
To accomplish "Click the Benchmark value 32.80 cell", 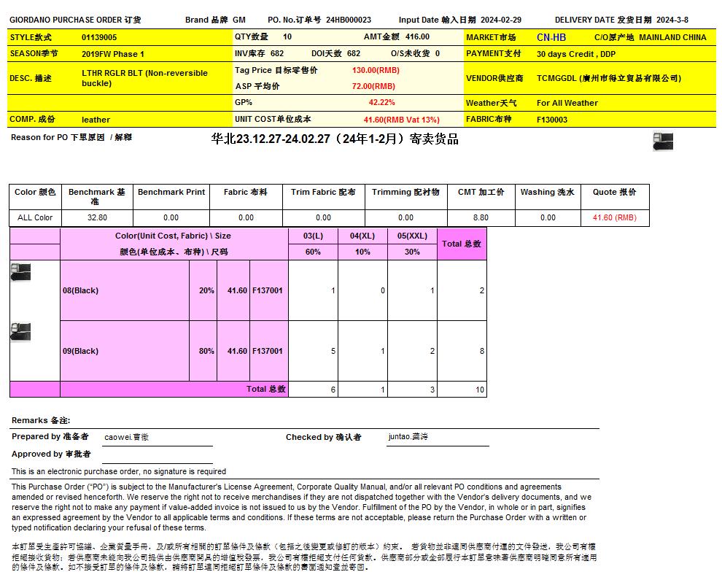I will (x=97, y=217).
